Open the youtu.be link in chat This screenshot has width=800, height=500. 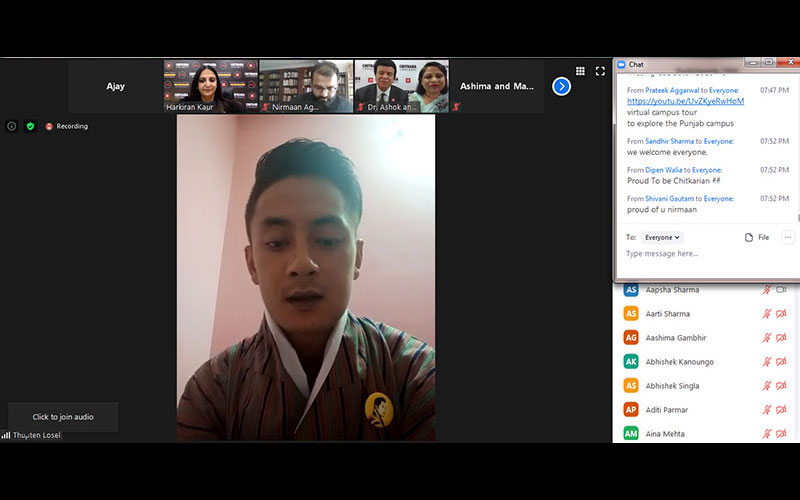click(685, 101)
